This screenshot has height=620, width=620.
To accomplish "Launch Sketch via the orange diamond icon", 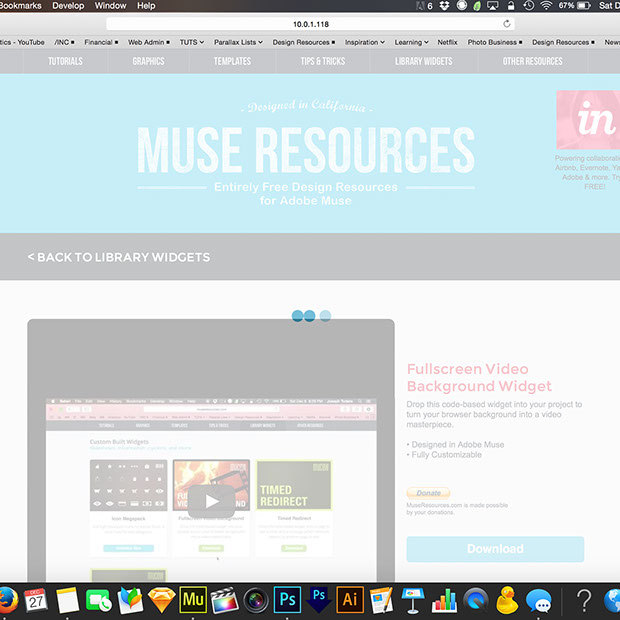I will [x=161, y=600].
